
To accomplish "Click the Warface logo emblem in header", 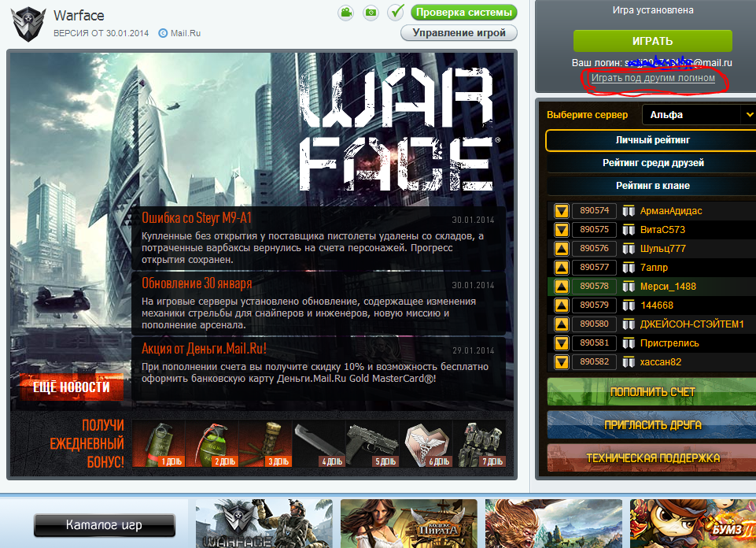I will pos(28,24).
